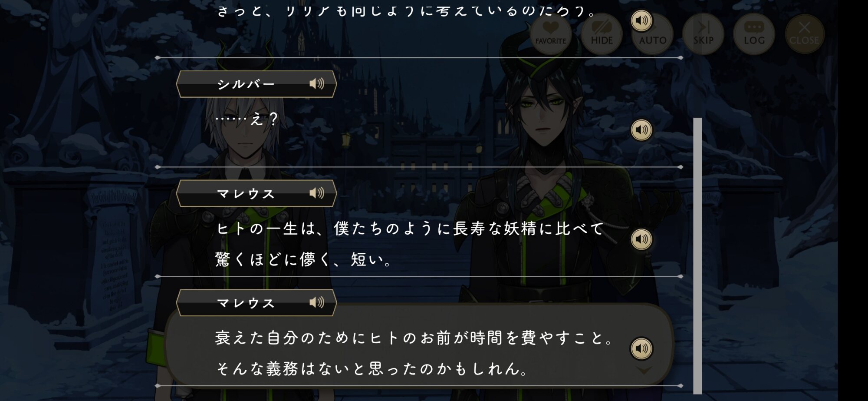Select the first マレウス name plate
The height and width of the screenshot is (401, 868).
[x=256, y=193]
